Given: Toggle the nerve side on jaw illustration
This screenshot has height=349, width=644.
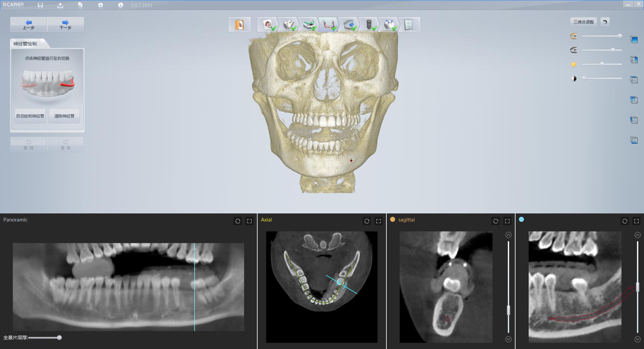Looking at the screenshot, I should [x=47, y=83].
